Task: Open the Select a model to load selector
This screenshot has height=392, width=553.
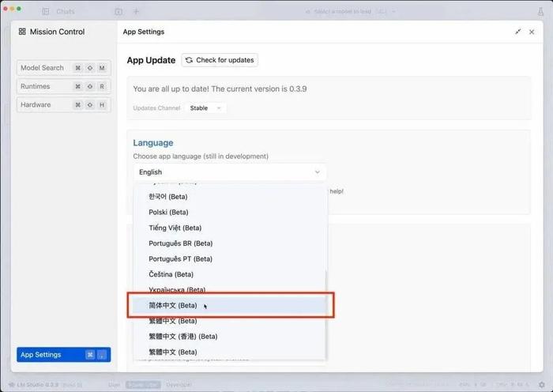Action: [350, 11]
